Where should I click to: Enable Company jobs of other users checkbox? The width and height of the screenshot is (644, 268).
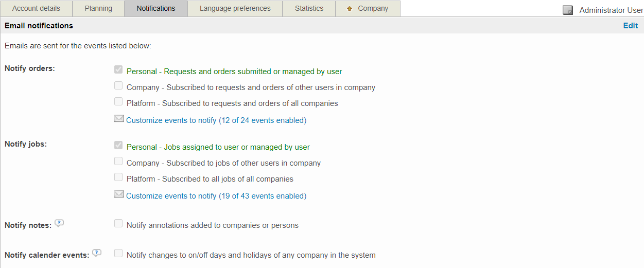[118, 162]
